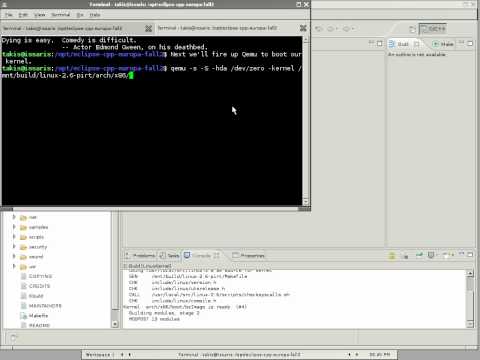Expand the scripts folder in project tree
Viewport: 480px width, 360px height.
click(x=14, y=237)
